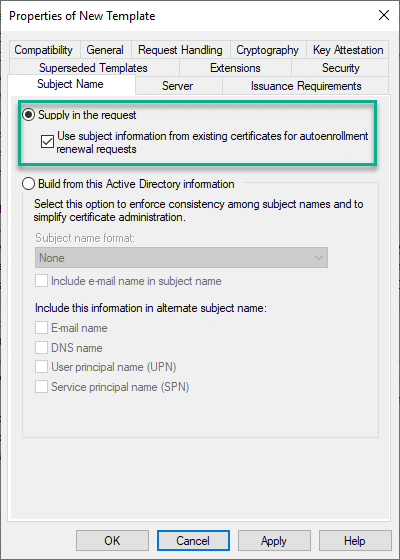Go to the Request Handling tab
400x560 pixels.
pyautogui.click(x=180, y=50)
